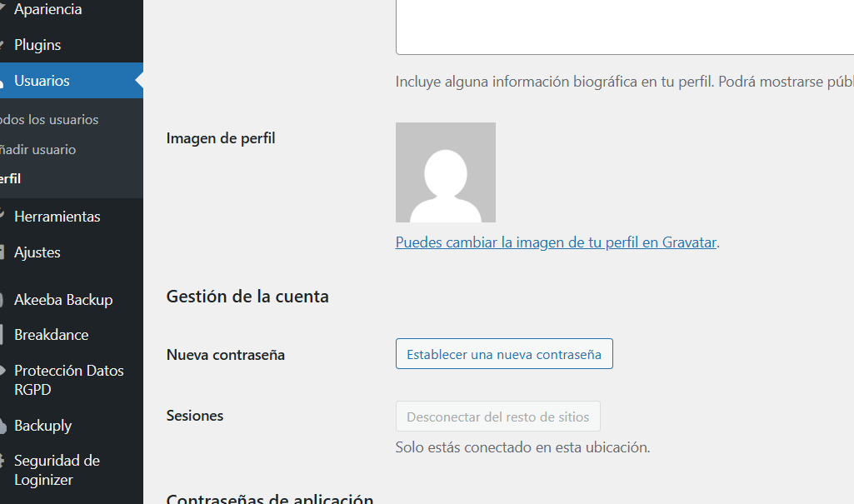The image size is (854, 504).
Task: Click the default profile avatar image
Action: (x=445, y=172)
